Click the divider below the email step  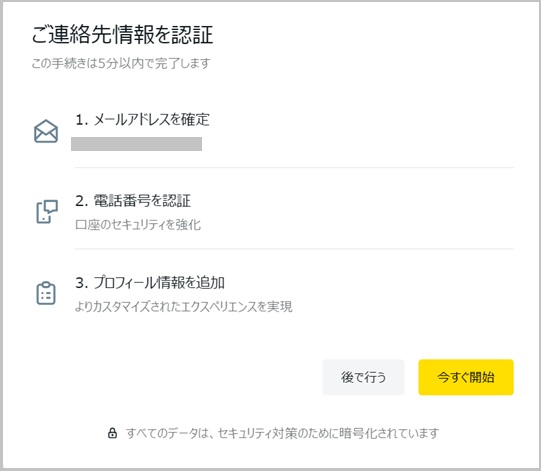click(294, 167)
